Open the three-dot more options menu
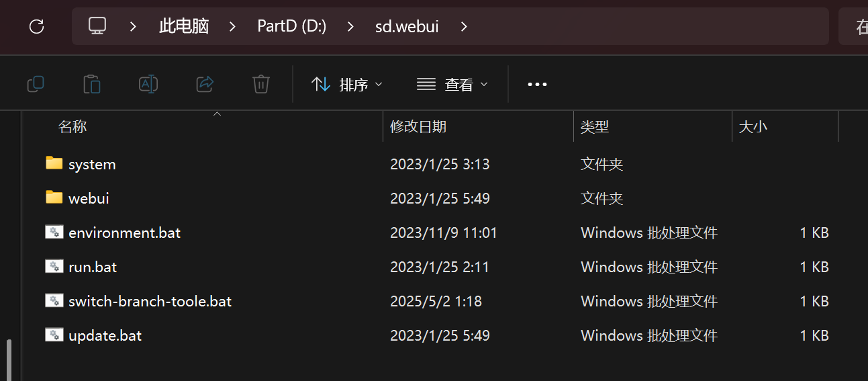Viewport: 868px width, 381px height. click(x=537, y=84)
